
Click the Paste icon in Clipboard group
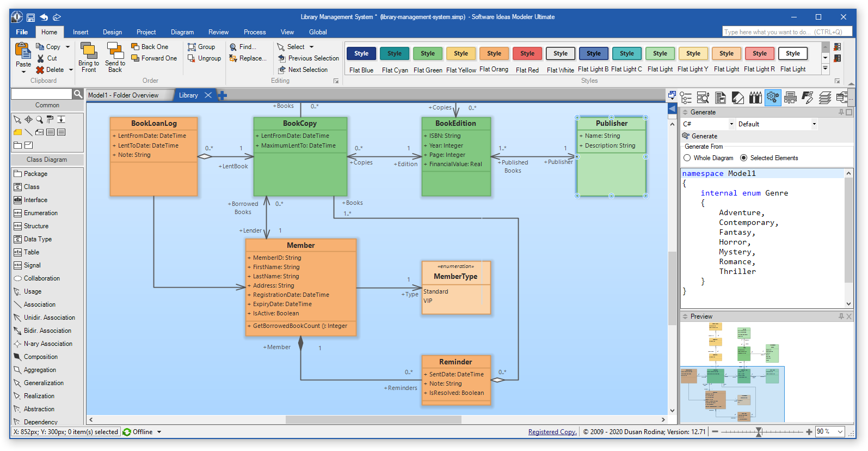(x=23, y=52)
